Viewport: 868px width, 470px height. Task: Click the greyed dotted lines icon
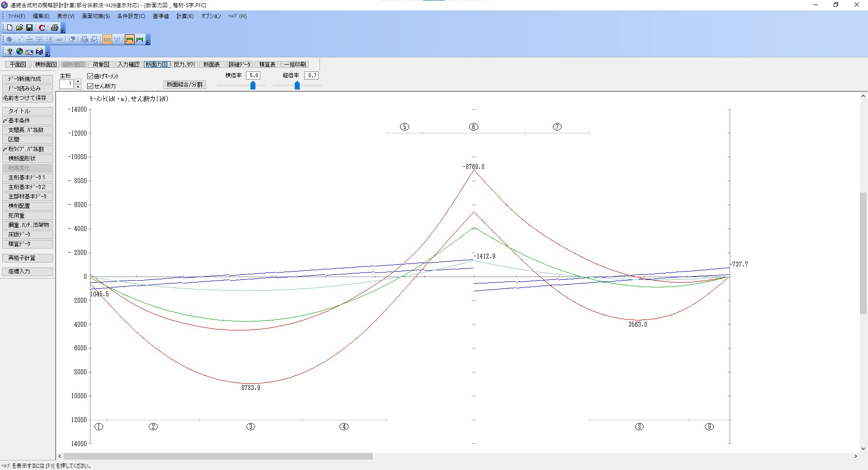[x=19, y=39]
